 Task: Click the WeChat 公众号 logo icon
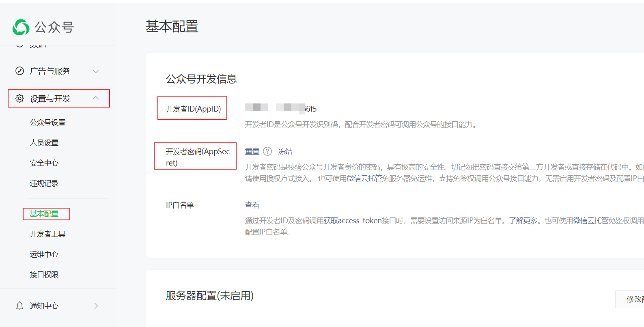click(21, 27)
